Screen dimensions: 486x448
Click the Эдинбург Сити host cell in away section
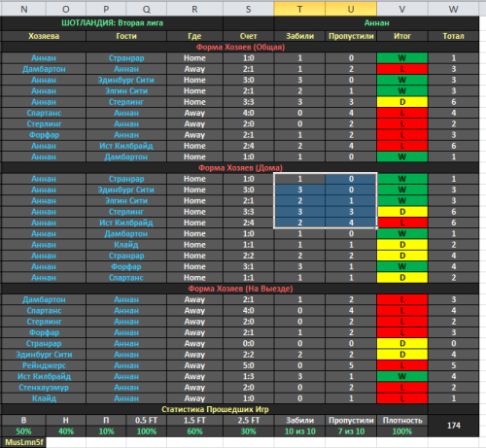(x=44, y=355)
